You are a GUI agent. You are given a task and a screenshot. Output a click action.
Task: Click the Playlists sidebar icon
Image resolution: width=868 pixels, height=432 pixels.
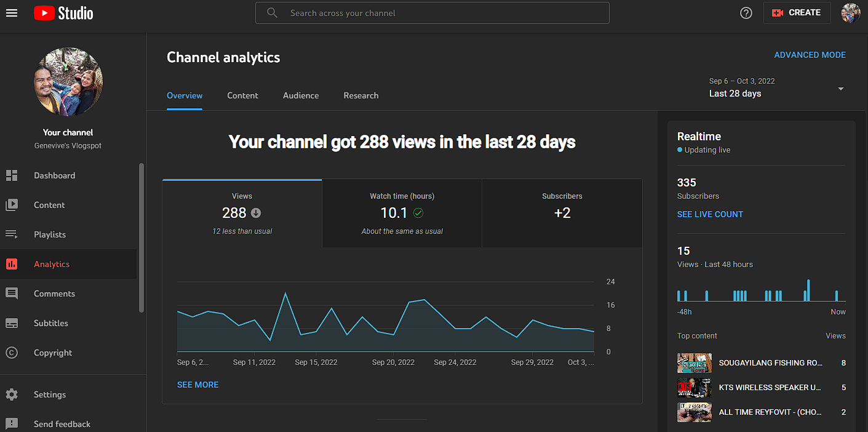[12, 234]
